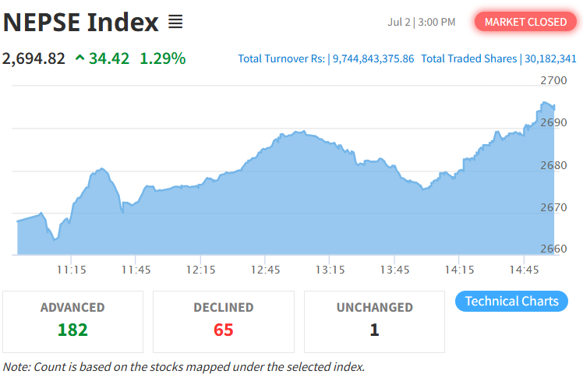The height and width of the screenshot is (392, 583).
Task: Click the Technical Charts button
Action: tap(511, 301)
